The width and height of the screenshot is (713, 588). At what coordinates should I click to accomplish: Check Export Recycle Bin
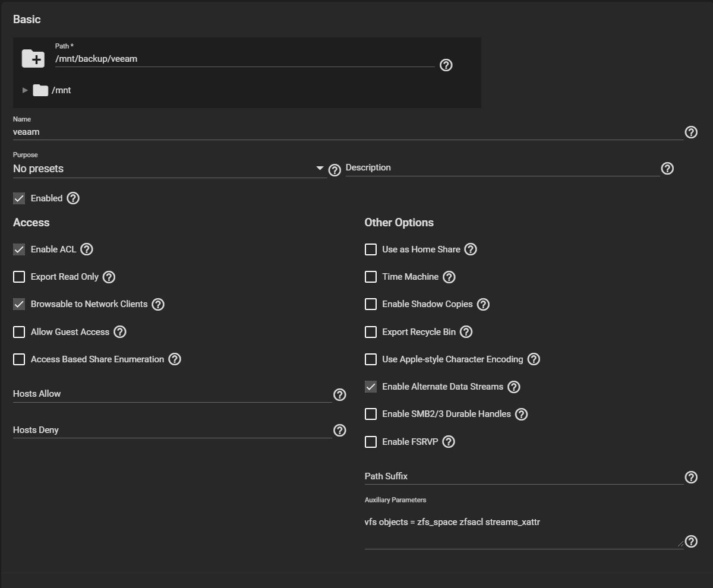pyautogui.click(x=371, y=332)
